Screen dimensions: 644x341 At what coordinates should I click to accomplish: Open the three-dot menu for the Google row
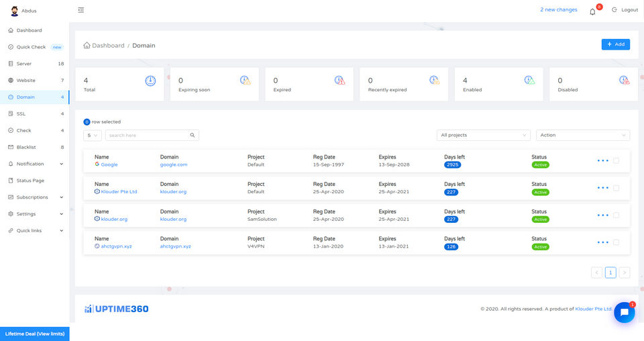(602, 160)
